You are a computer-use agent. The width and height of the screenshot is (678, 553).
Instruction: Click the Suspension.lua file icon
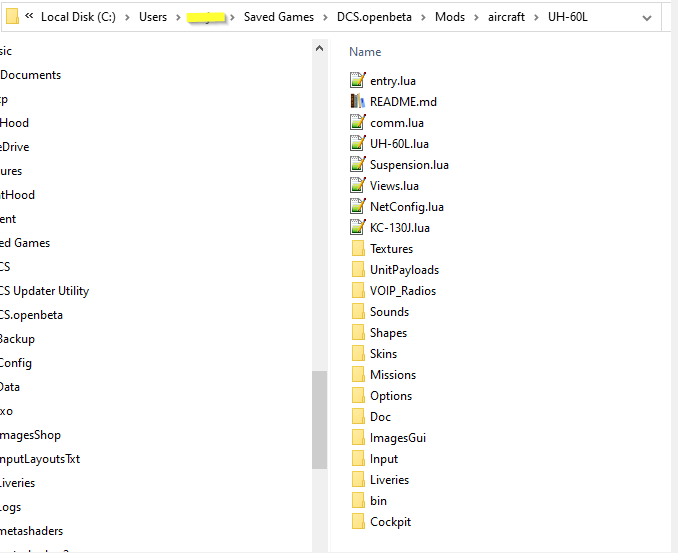point(358,164)
